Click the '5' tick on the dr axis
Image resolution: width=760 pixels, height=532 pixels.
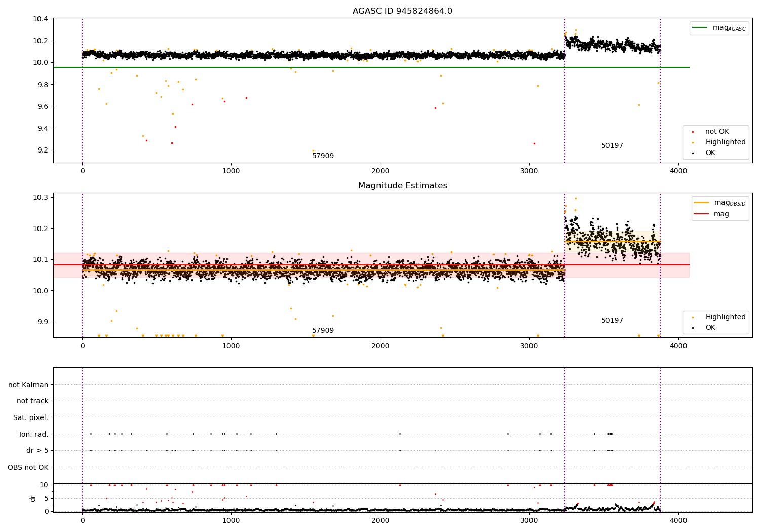click(x=47, y=498)
